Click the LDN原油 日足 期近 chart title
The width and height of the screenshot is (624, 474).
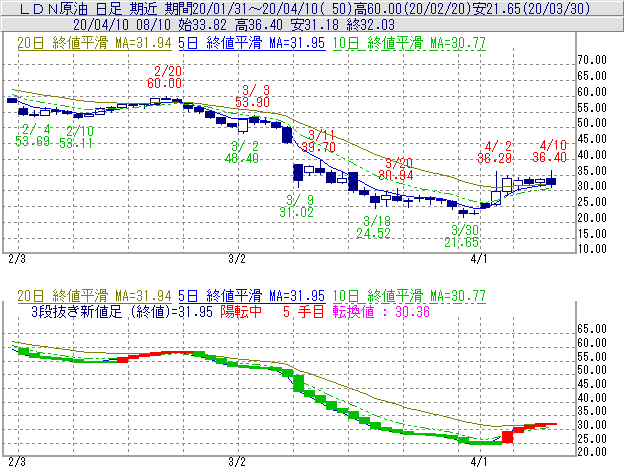pyautogui.click(x=91, y=8)
